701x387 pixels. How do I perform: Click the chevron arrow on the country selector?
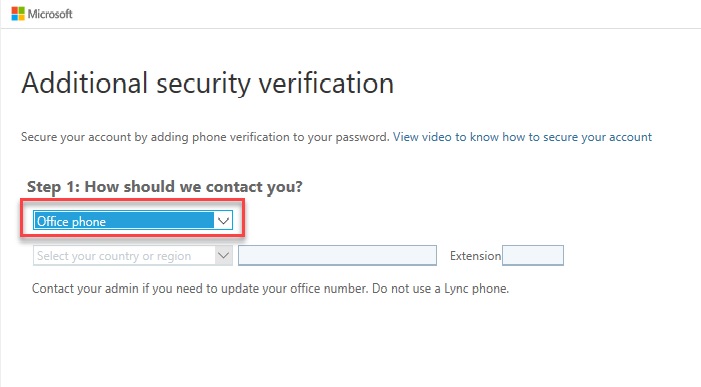(224, 256)
